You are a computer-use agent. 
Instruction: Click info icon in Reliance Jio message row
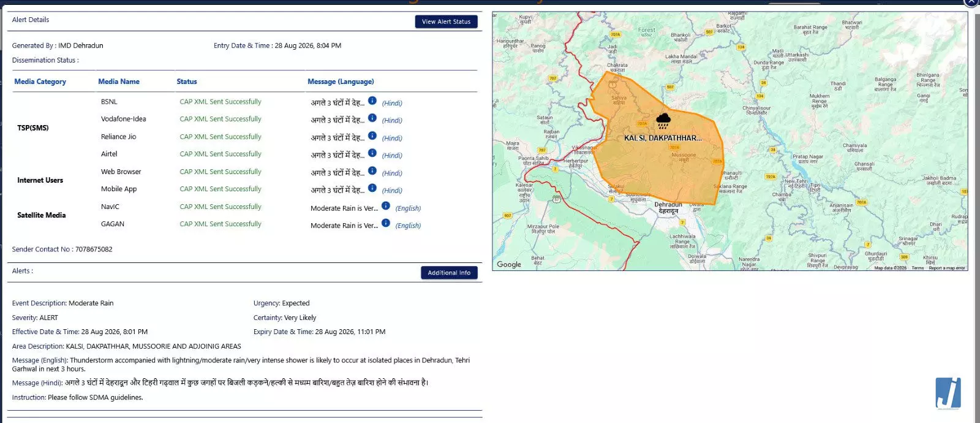(x=372, y=135)
